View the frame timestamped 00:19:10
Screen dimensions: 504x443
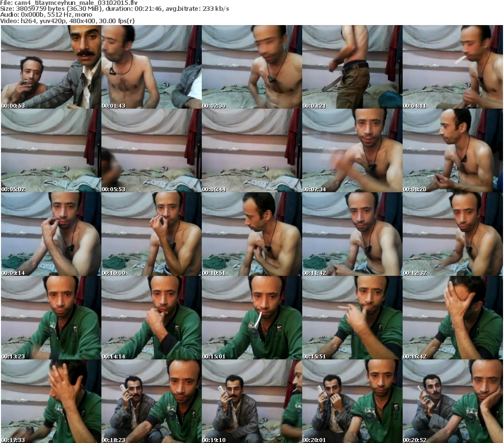tap(252, 401)
